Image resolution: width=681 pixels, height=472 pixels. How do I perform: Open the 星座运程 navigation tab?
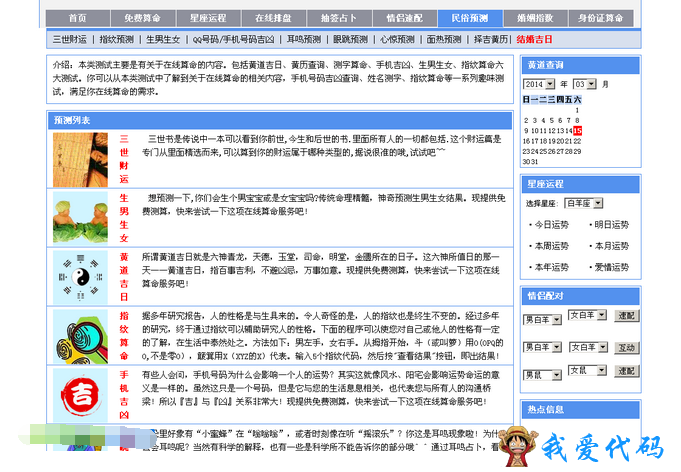(x=208, y=18)
